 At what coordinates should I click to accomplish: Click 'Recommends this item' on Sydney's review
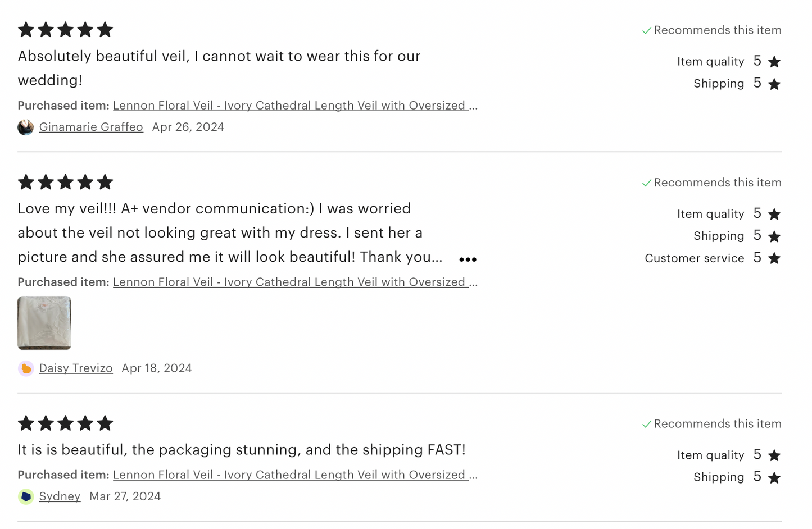[x=717, y=424]
